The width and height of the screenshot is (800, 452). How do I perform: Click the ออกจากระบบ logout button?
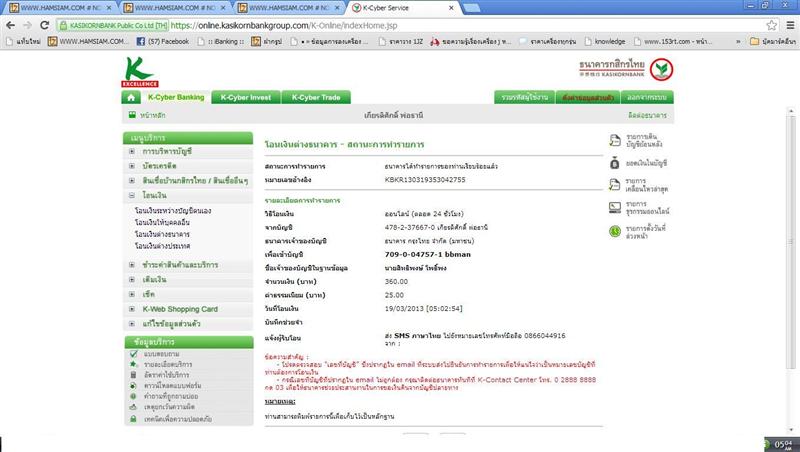(647, 97)
